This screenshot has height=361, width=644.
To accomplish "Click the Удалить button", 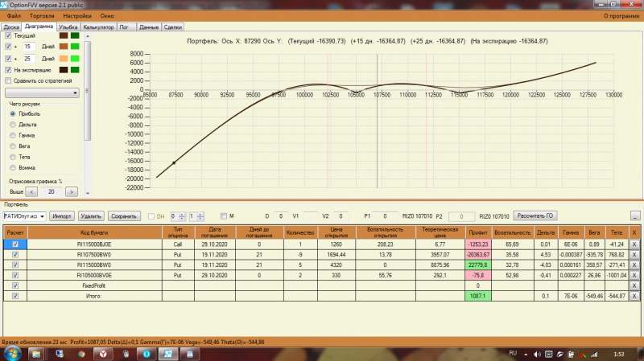I will pos(91,216).
